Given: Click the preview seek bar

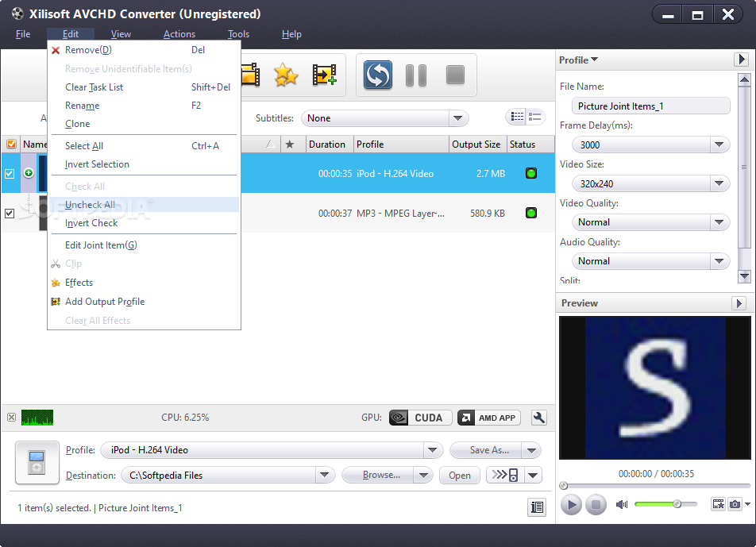Looking at the screenshot, I should (654, 486).
